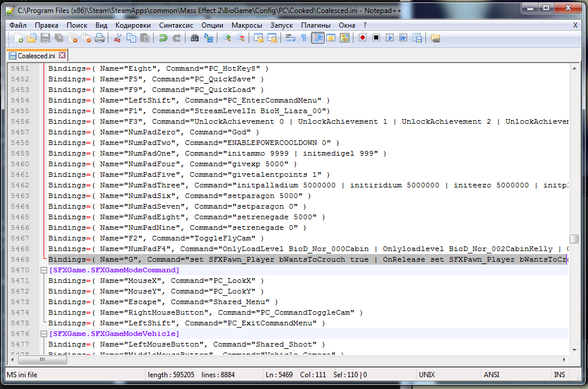
Task: Open the ? help menu
Action: coord(365,25)
